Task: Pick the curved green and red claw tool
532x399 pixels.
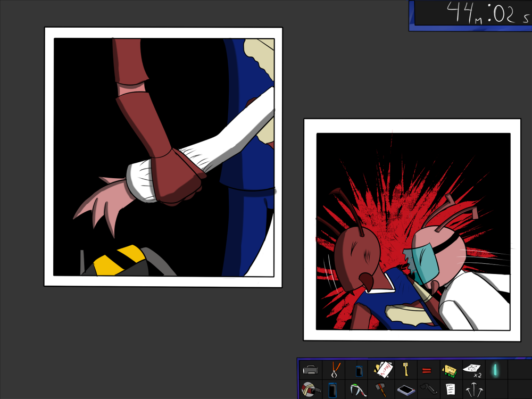Action: click(x=356, y=389)
